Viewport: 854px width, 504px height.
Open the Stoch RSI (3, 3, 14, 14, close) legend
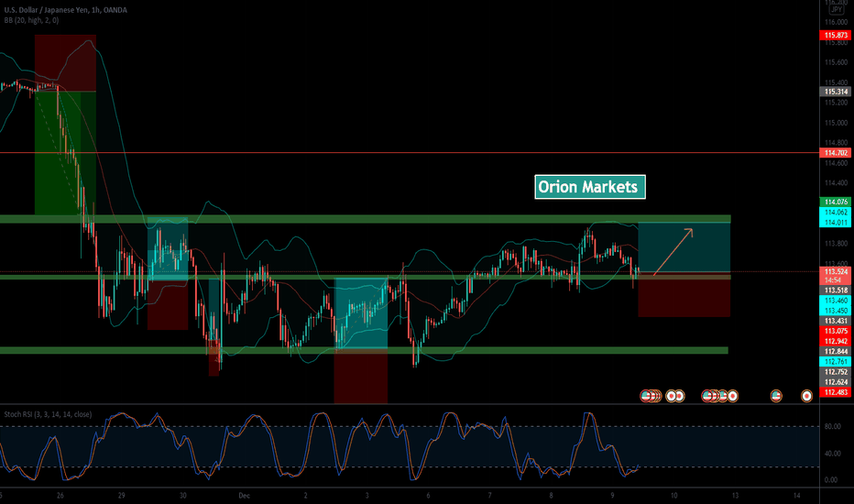(x=48, y=414)
